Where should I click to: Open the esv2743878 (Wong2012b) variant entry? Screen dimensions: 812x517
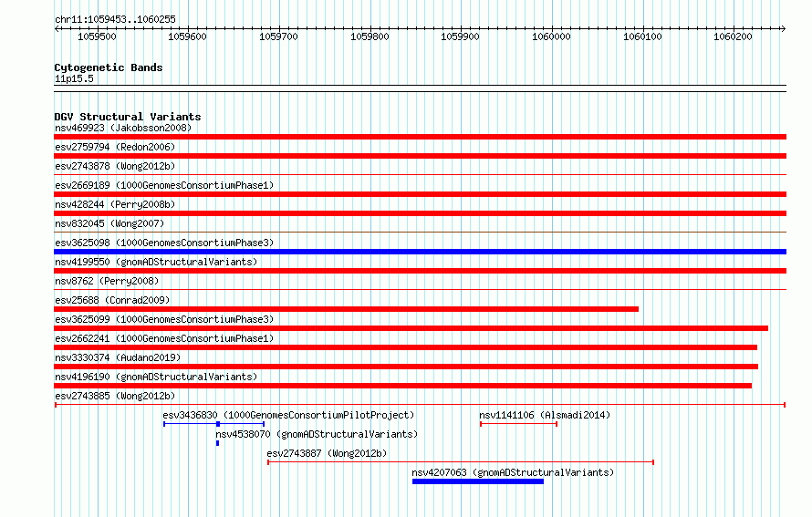pyautogui.click(x=115, y=166)
